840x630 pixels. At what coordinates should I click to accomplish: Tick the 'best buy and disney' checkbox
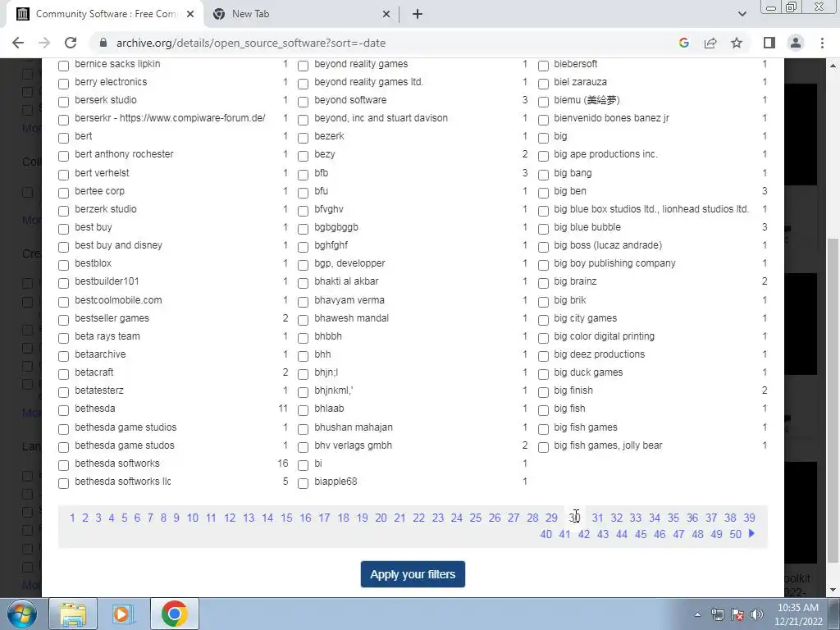tap(63, 247)
